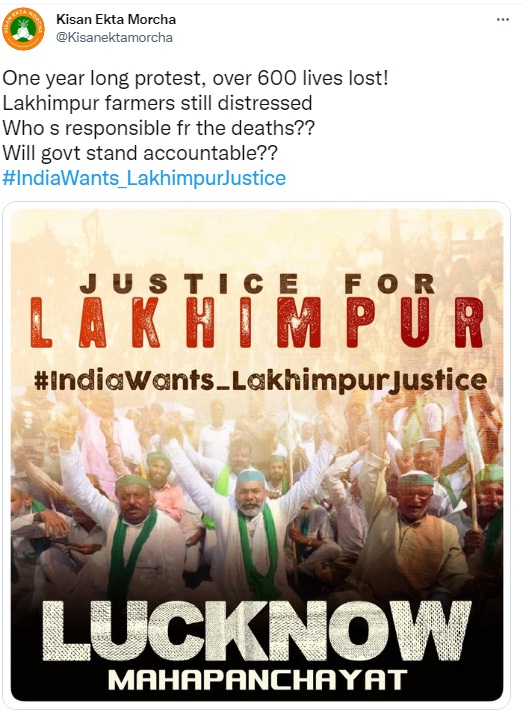Select the 'Lakhimpur farmers still distressed' text line
This screenshot has width=523, height=721.
pyautogui.click(x=157, y=103)
